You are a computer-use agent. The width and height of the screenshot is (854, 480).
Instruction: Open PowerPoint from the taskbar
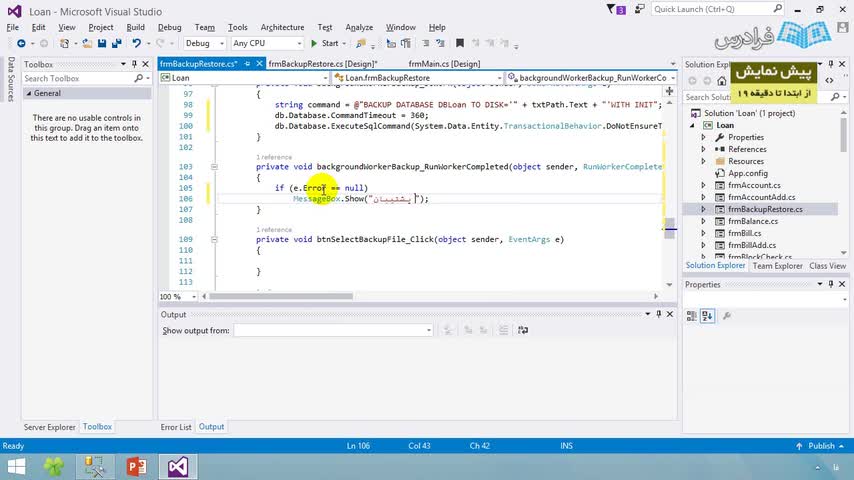coord(136,467)
